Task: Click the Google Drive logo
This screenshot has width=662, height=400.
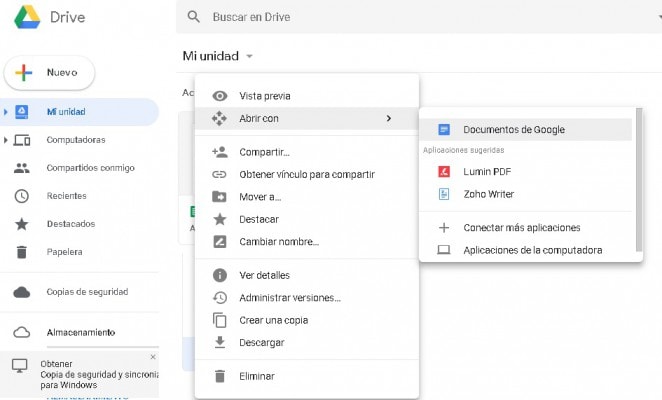Action: click(27, 16)
